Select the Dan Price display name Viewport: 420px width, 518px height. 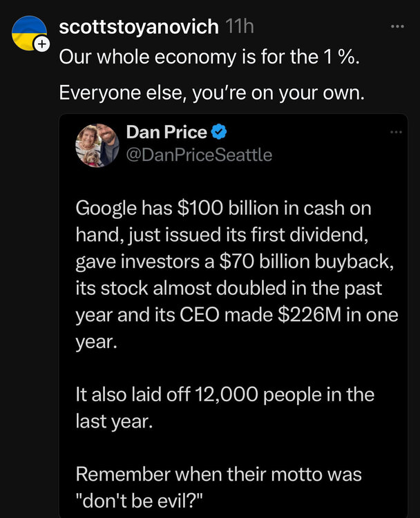(x=166, y=131)
